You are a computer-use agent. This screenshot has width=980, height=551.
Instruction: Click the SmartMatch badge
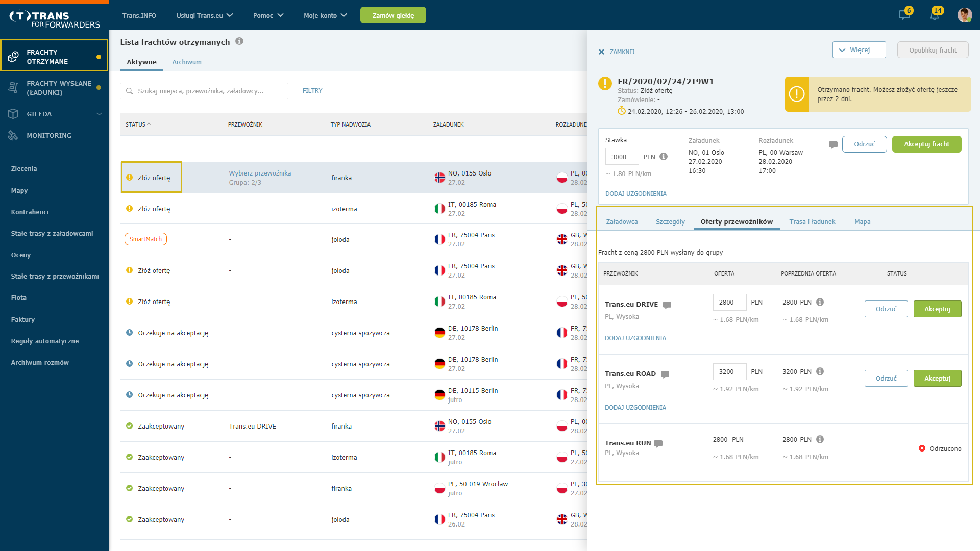point(145,239)
